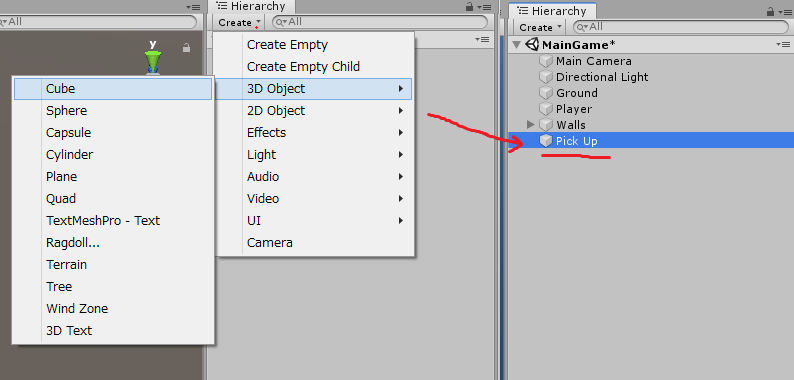The image size is (794, 380).
Task: Open the Ragdoll... wizard entry
Action: coord(112,243)
